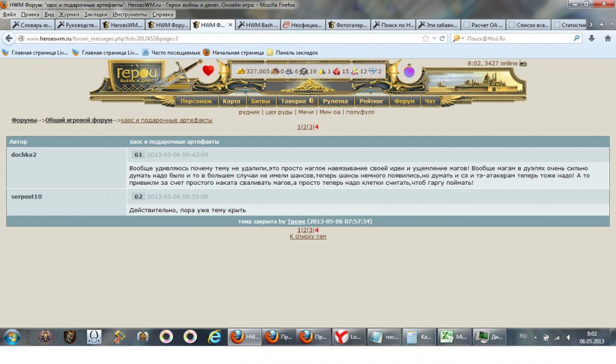Show hidden tray icons arrow
Viewport: 616px width, 364px height.
535,337
